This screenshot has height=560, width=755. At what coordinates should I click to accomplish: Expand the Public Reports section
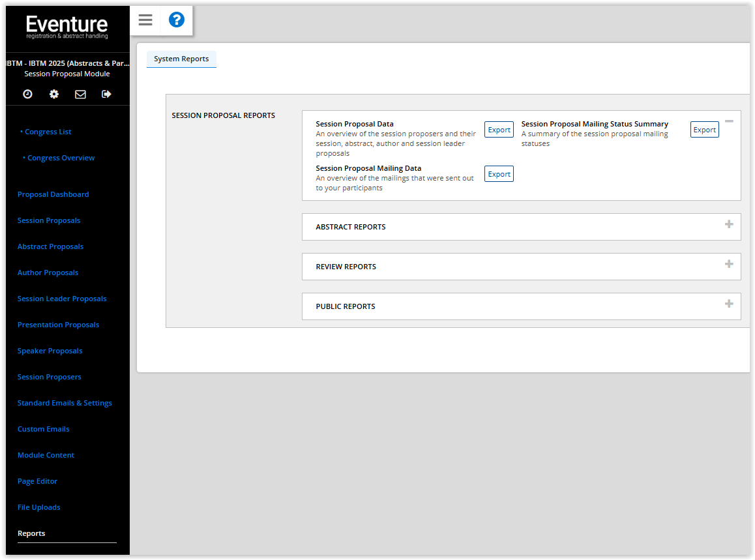(728, 304)
